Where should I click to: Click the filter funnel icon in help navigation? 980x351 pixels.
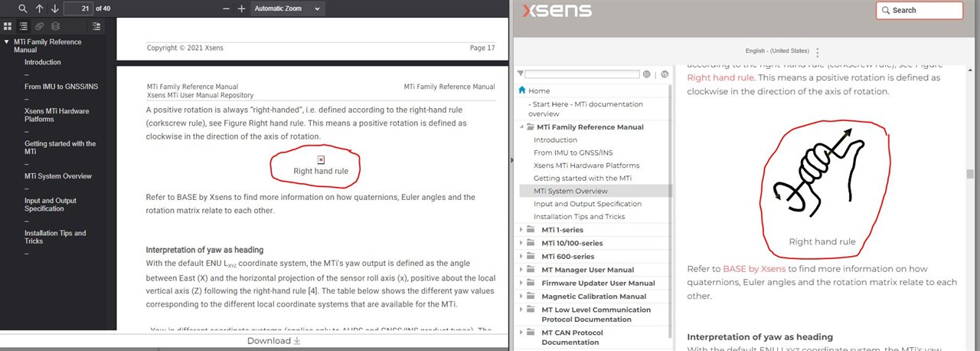[521, 74]
